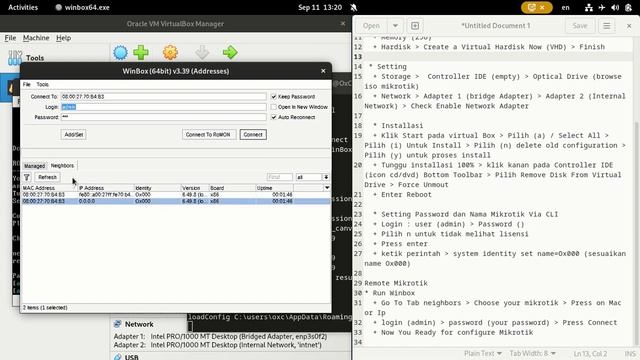The width and height of the screenshot is (640, 360).
Task: Open the en keyboard layout menu
Action: [565, 7]
